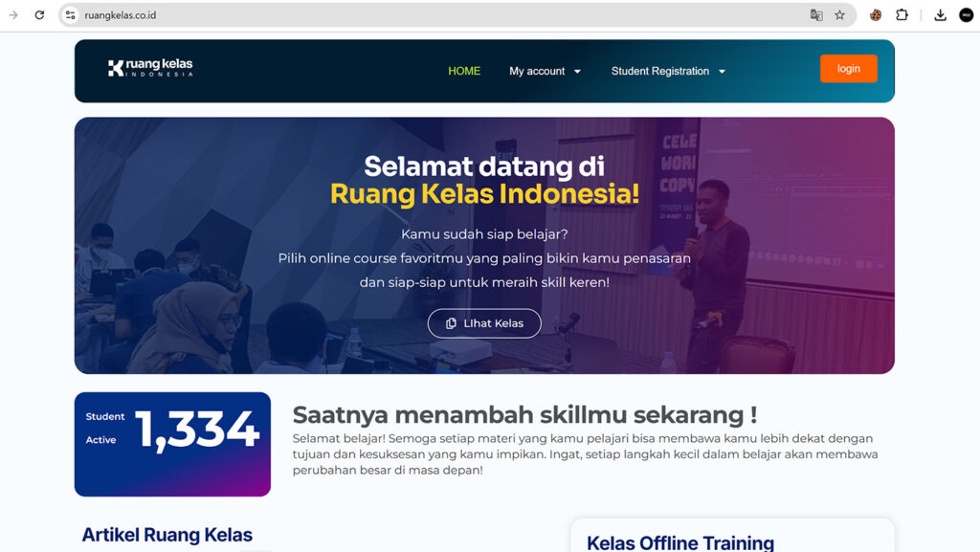The width and height of the screenshot is (980, 552).
Task: Expand the Student Registration dropdown arrow
Action: click(x=722, y=72)
